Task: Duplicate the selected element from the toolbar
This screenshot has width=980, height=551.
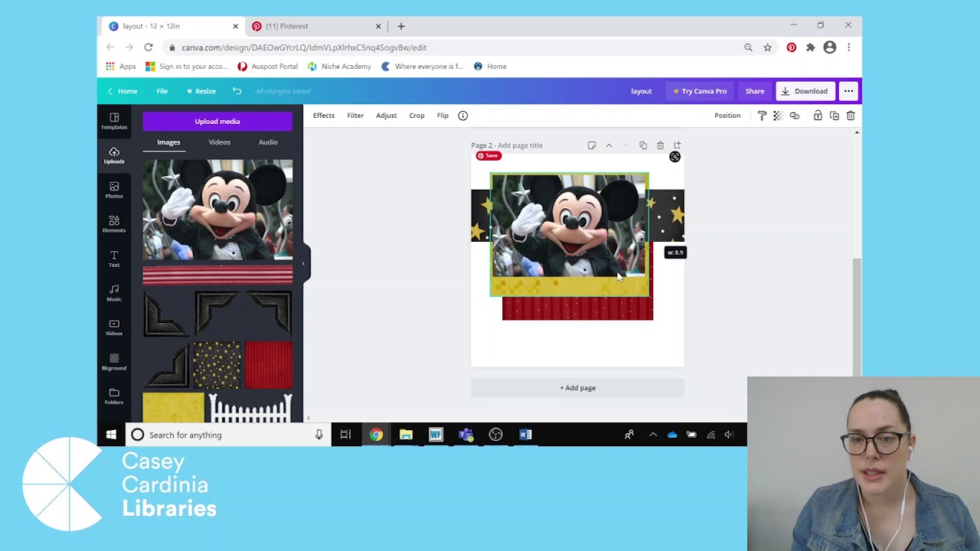Action: tap(835, 116)
